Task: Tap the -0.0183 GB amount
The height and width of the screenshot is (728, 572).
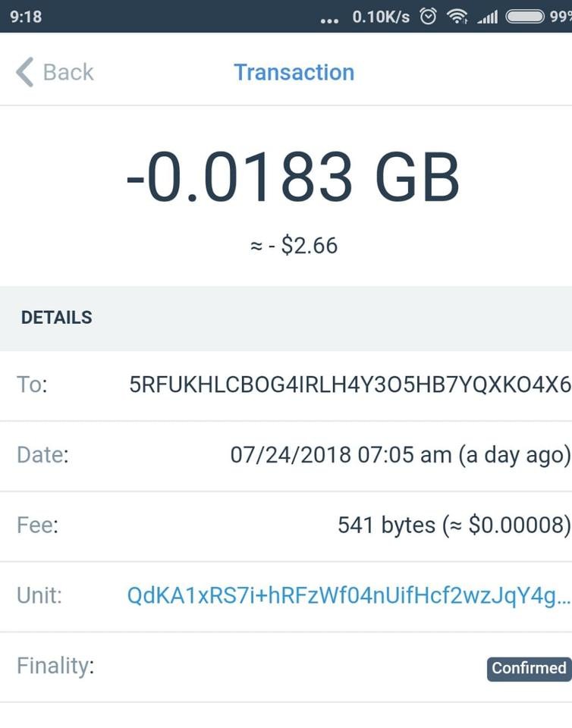Action: (293, 179)
